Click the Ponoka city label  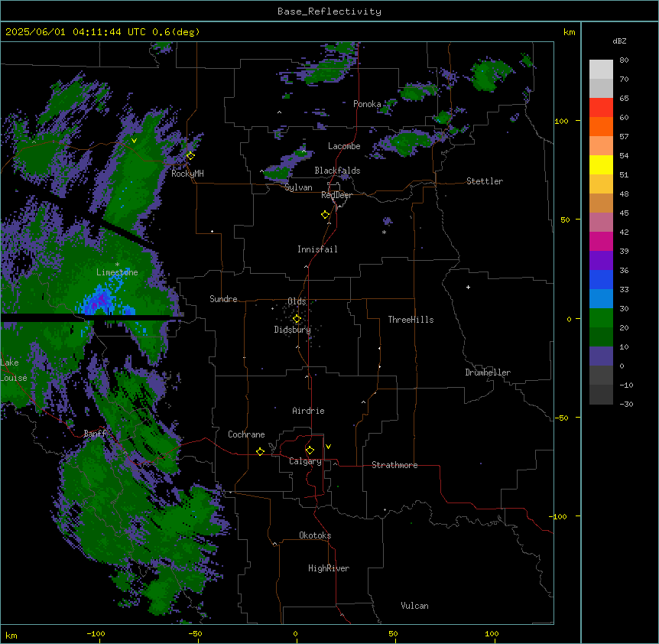pos(367,104)
